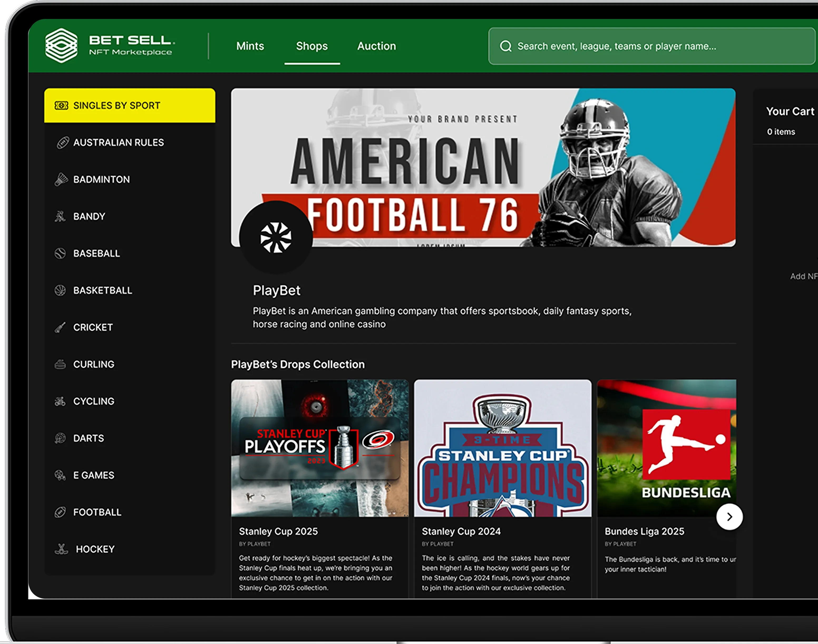Click the Football ball icon
The image size is (818, 644).
[x=60, y=512]
